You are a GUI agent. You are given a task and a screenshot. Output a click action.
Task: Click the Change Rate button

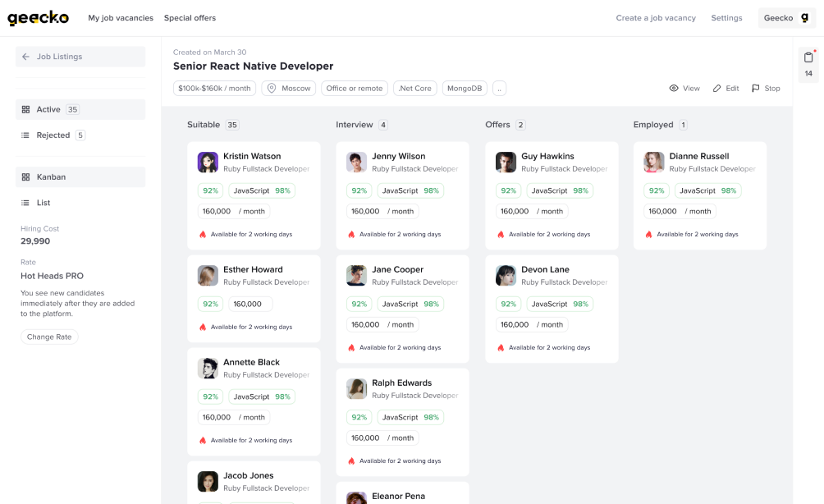(x=49, y=337)
